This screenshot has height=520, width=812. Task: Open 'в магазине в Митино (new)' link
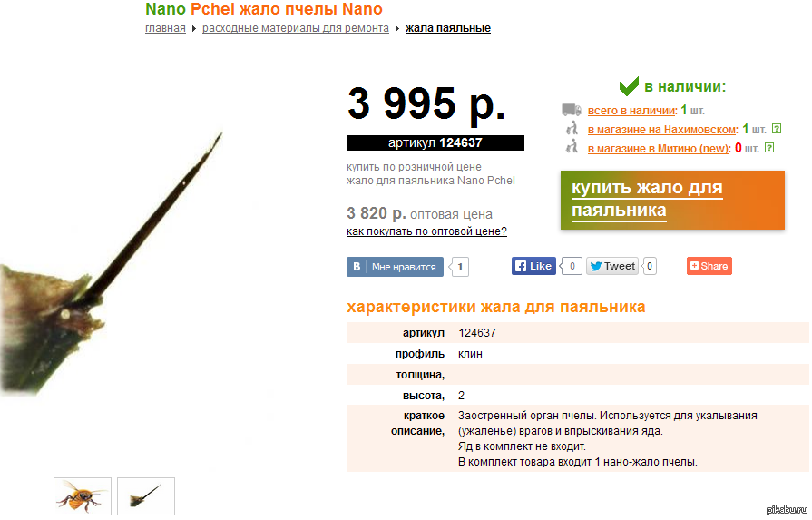(x=658, y=149)
